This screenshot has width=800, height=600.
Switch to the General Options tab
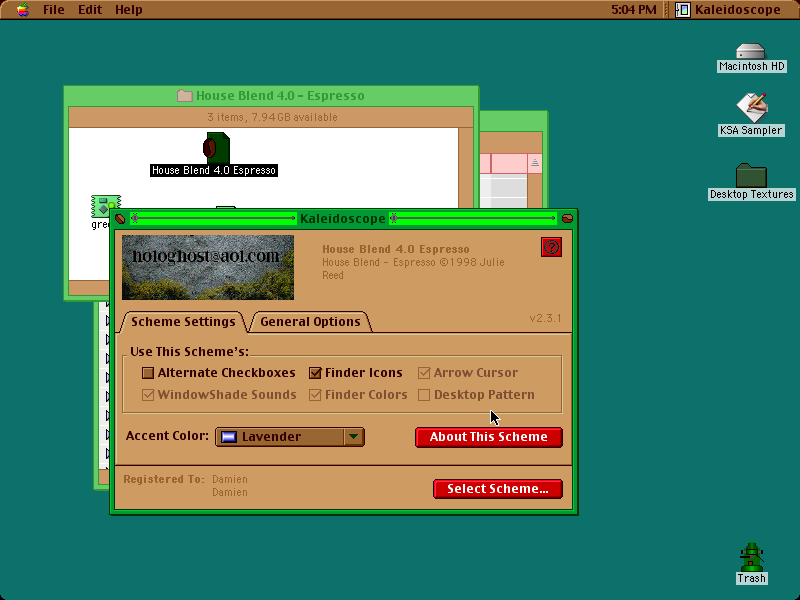click(x=310, y=322)
